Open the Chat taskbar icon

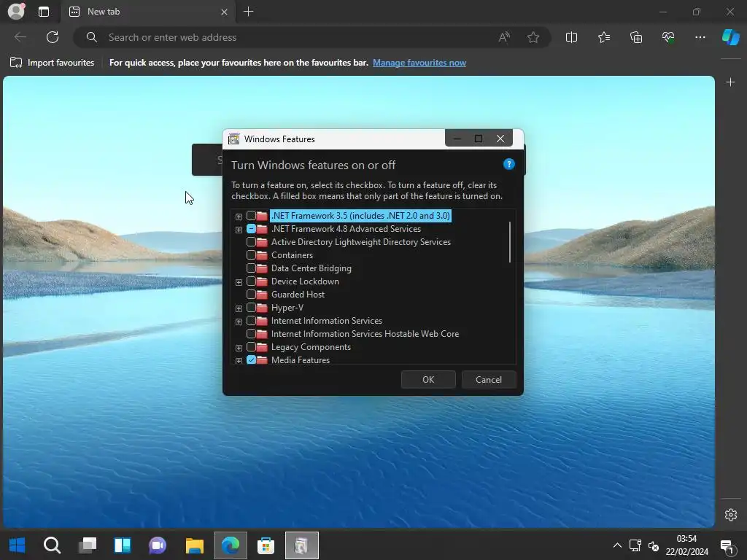coord(158,545)
